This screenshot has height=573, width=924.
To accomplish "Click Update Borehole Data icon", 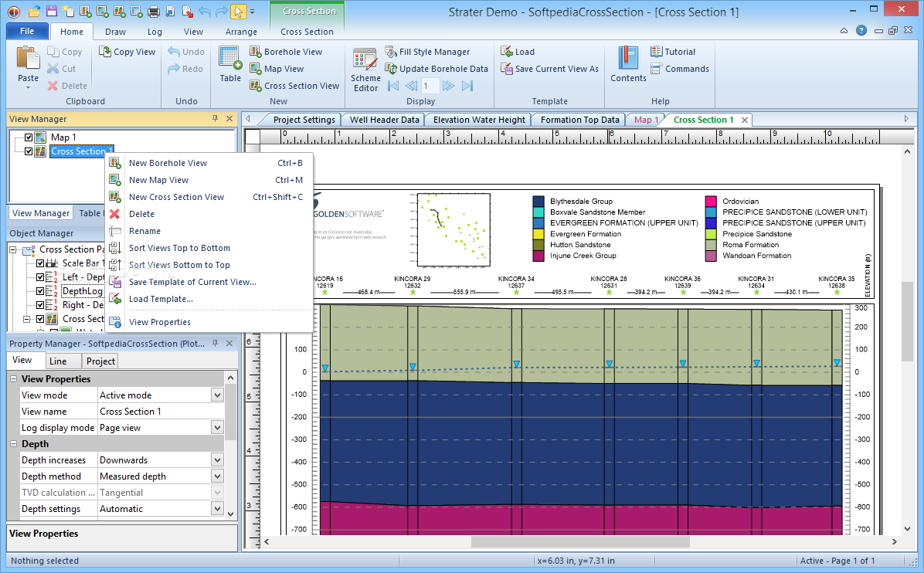I will coord(391,69).
